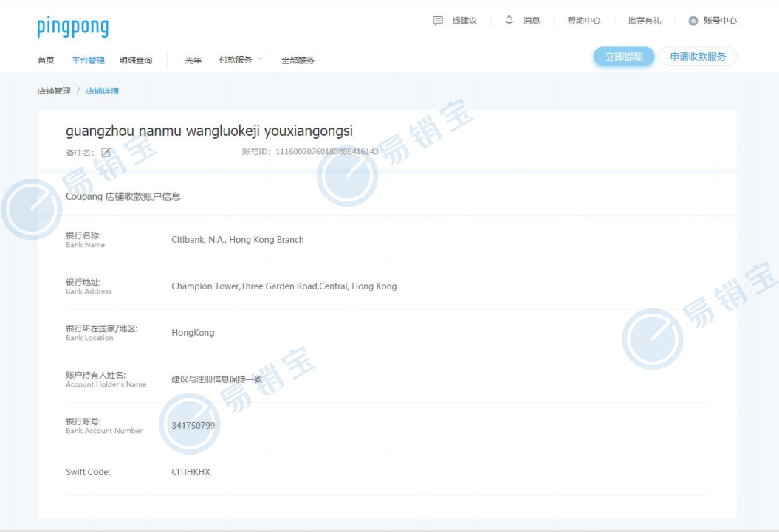The height and width of the screenshot is (532, 779).
Task: Click the Swift Code label
Action: [x=88, y=472]
